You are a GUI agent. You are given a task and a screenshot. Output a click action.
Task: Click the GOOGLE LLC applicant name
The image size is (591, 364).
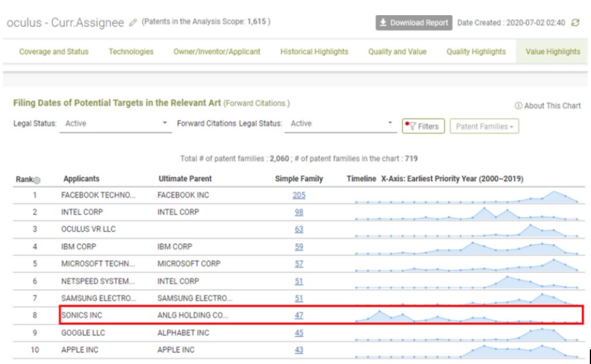pyautogui.click(x=83, y=332)
